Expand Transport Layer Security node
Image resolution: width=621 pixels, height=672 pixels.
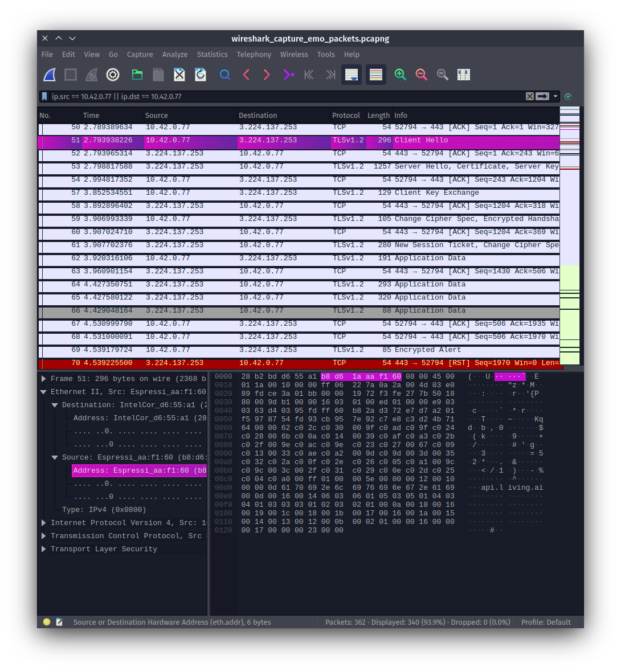pyautogui.click(x=44, y=549)
